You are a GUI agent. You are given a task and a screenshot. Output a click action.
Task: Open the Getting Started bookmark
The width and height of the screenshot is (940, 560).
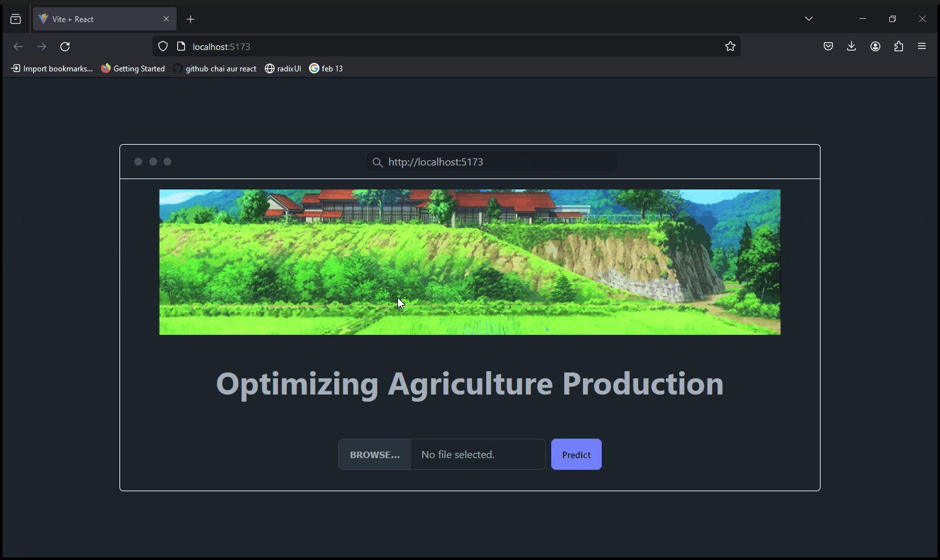tap(133, 69)
